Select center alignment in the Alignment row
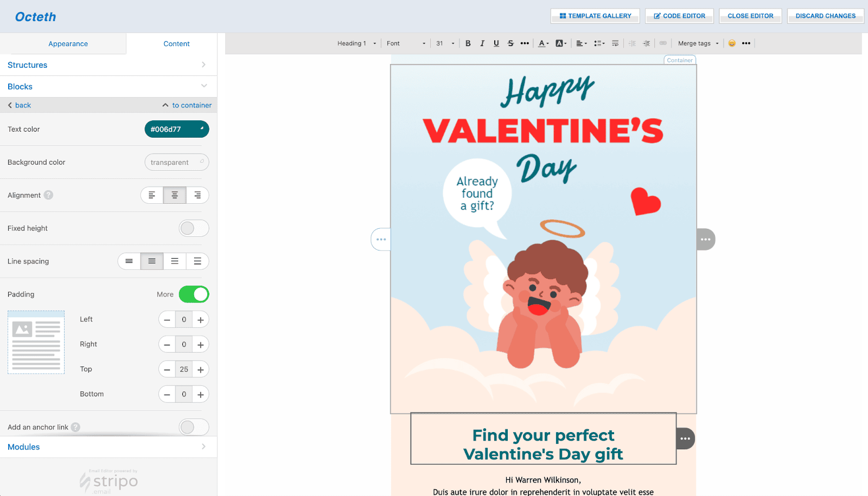The image size is (868, 496). (175, 195)
